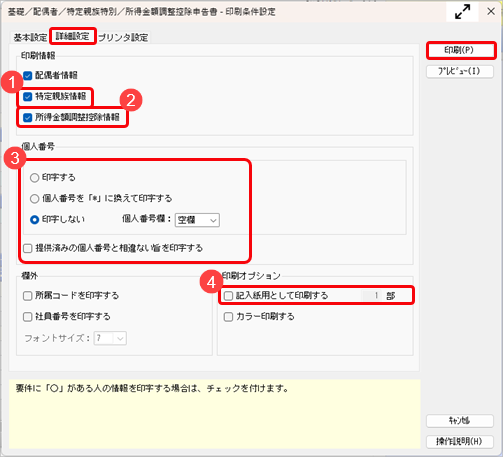Choose 個人番号を「*」に換えて印字する option
Screen dimensions: 503x458
(x=35, y=199)
